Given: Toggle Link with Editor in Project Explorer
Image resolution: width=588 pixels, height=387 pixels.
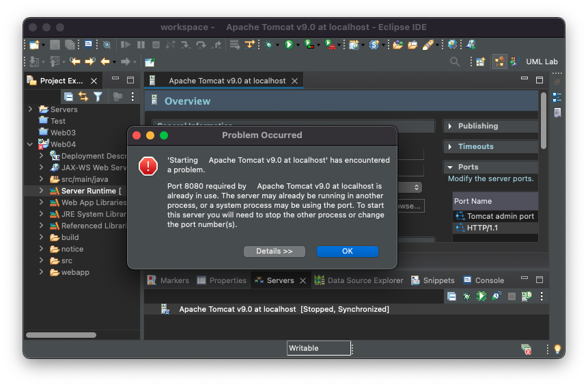Looking at the screenshot, I should pos(83,97).
